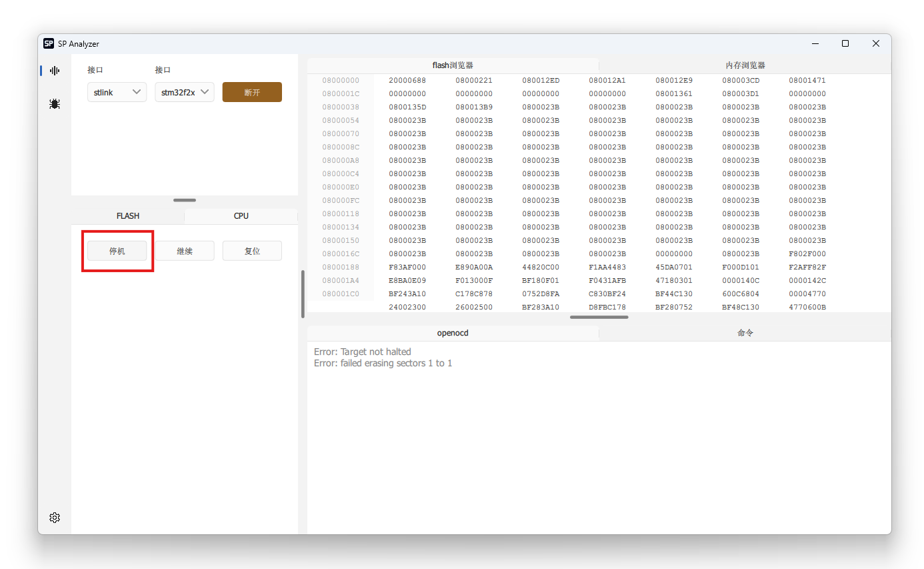Image resolution: width=924 pixels, height=569 pixels.
Task: Open the waveform analyzer sidebar icon
Action: pos(55,70)
